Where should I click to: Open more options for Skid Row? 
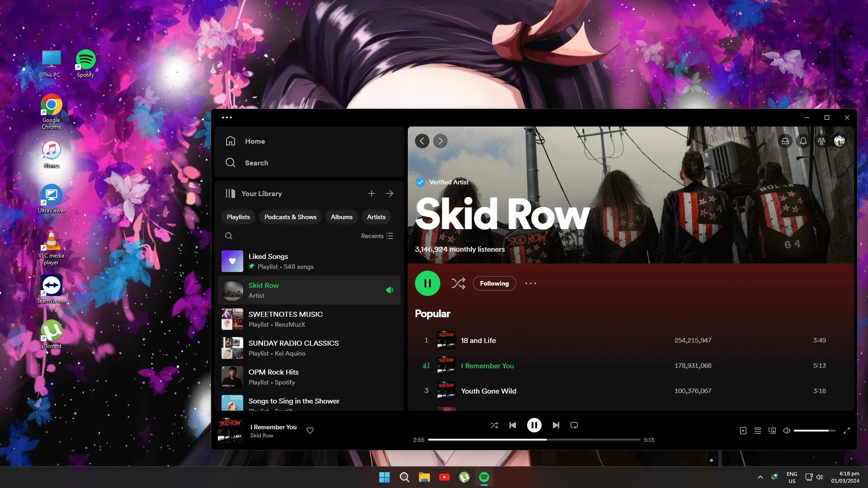tap(531, 283)
